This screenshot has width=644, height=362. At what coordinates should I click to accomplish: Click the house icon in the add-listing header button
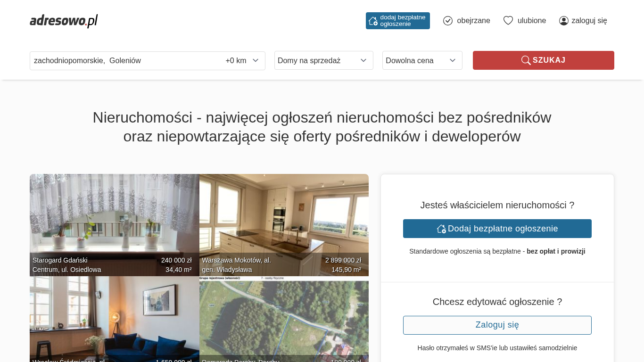click(x=373, y=21)
